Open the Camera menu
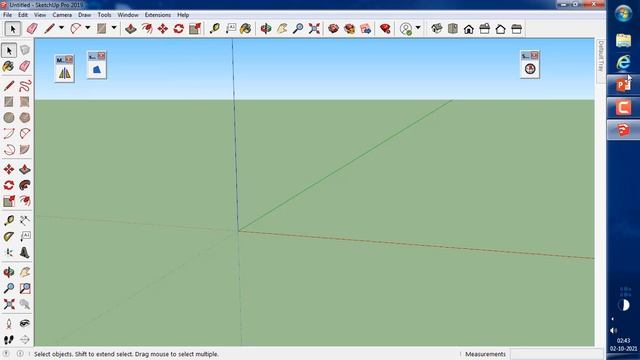Image resolution: width=640 pixels, height=360 pixels. [x=62, y=15]
